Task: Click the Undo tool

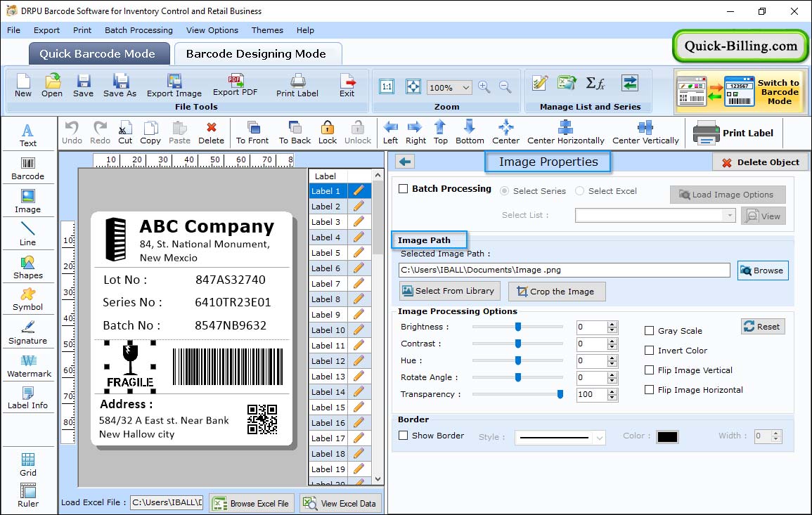Action: [x=72, y=133]
